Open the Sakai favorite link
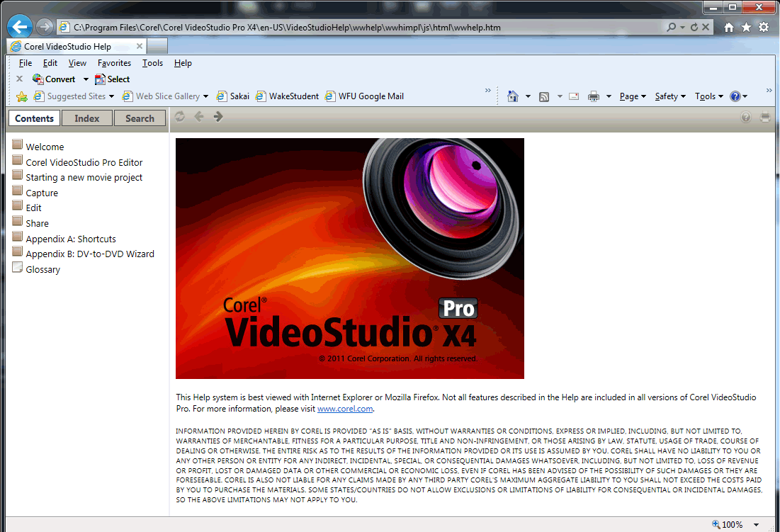The image size is (780, 532). coord(233,96)
